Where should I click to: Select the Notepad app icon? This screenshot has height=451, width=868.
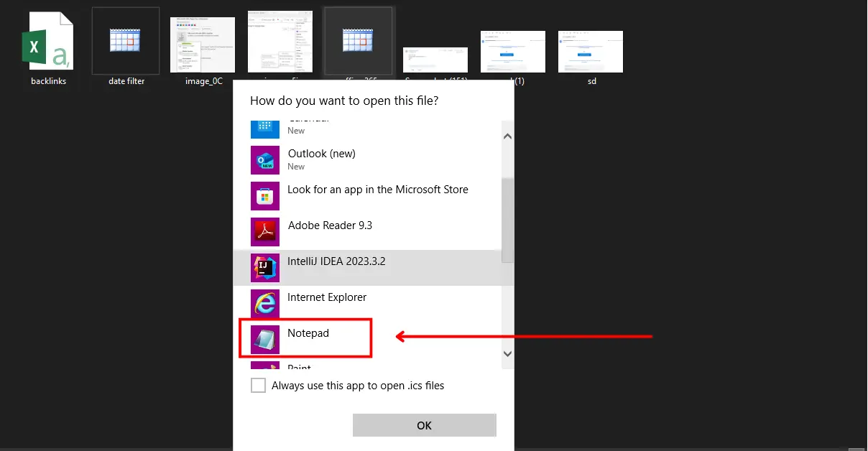264,339
